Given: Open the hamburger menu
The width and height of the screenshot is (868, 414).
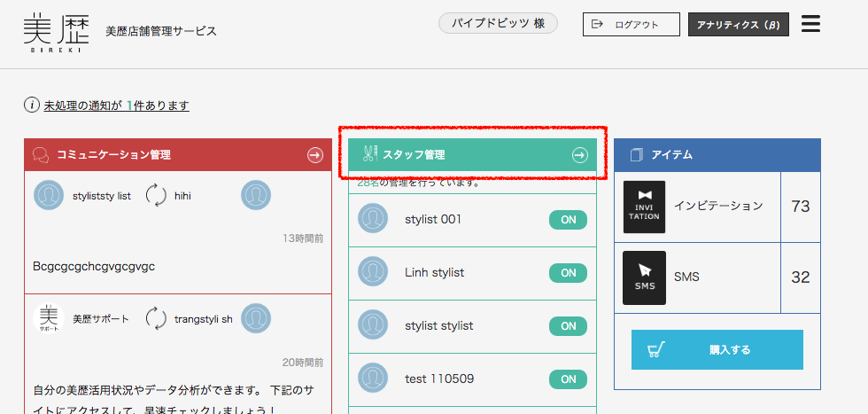Looking at the screenshot, I should [810, 24].
